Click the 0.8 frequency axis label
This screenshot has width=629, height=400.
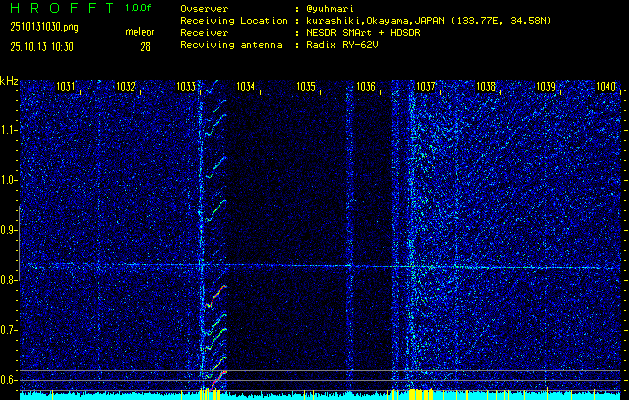(9, 280)
